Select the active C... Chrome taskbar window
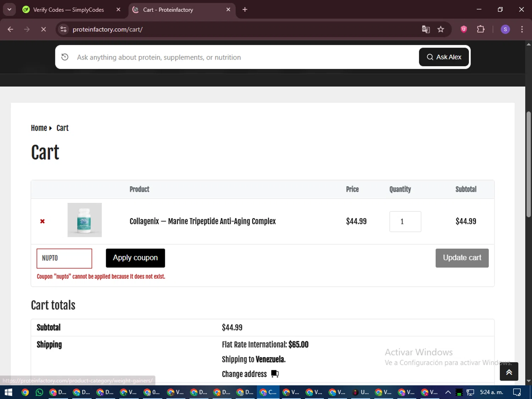This screenshot has height=399, width=532. tap(268, 392)
